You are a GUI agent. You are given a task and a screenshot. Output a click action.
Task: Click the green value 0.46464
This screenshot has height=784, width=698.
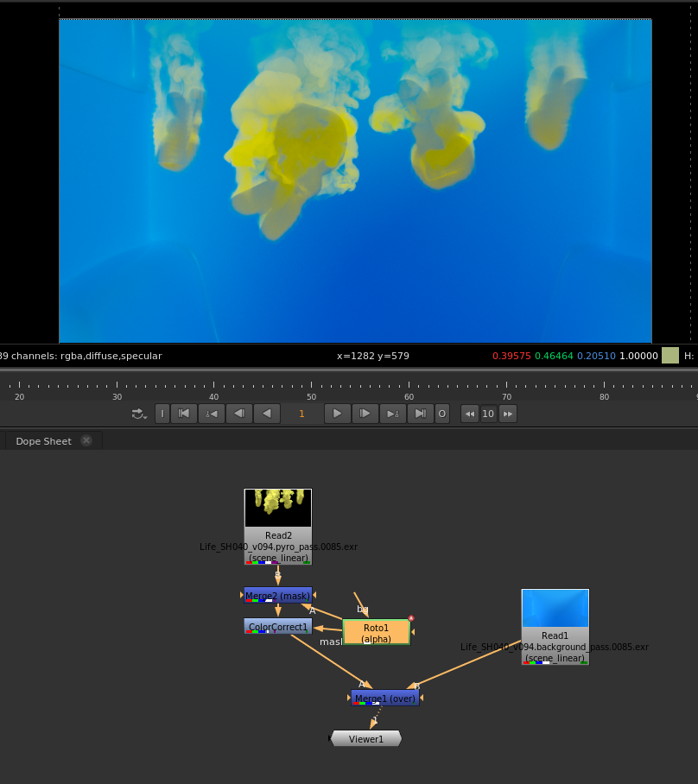[x=554, y=356]
